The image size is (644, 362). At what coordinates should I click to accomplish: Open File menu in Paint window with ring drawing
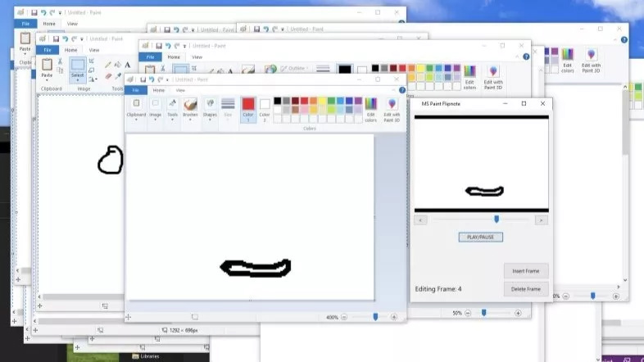click(x=48, y=50)
